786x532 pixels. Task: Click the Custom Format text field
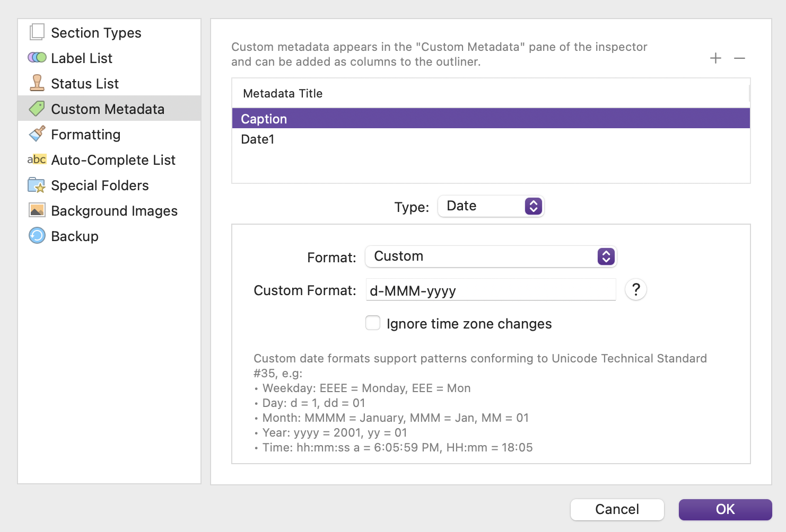491,290
